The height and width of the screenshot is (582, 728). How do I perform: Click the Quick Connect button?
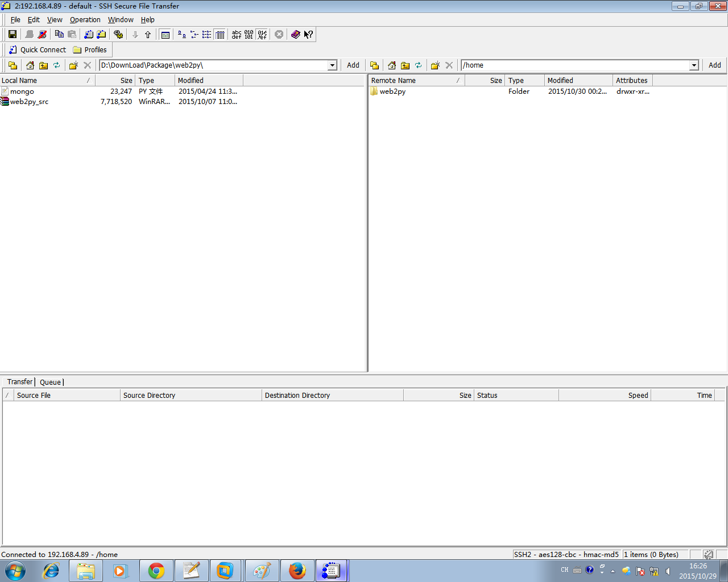click(x=38, y=50)
